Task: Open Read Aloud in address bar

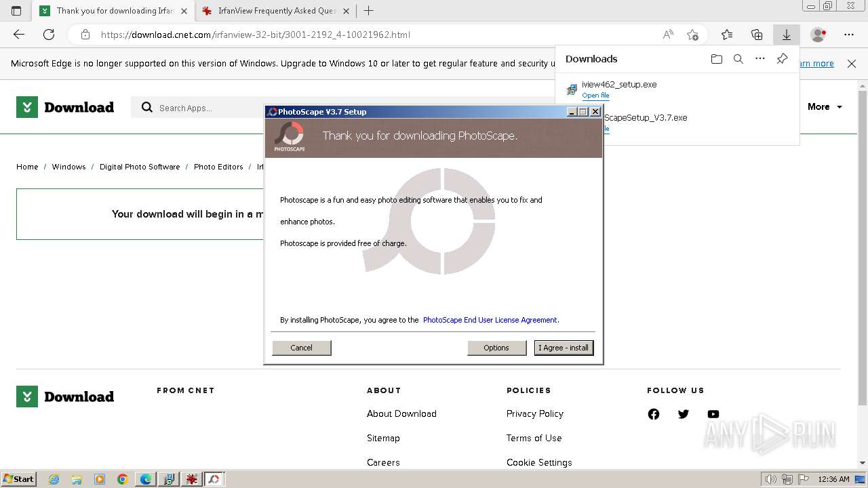Action: point(668,35)
